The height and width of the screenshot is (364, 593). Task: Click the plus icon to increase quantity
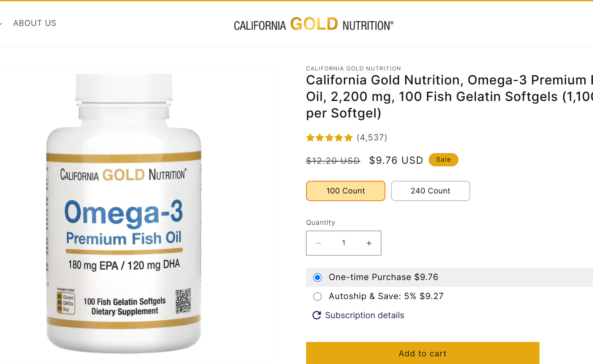click(x=369, y=243)
